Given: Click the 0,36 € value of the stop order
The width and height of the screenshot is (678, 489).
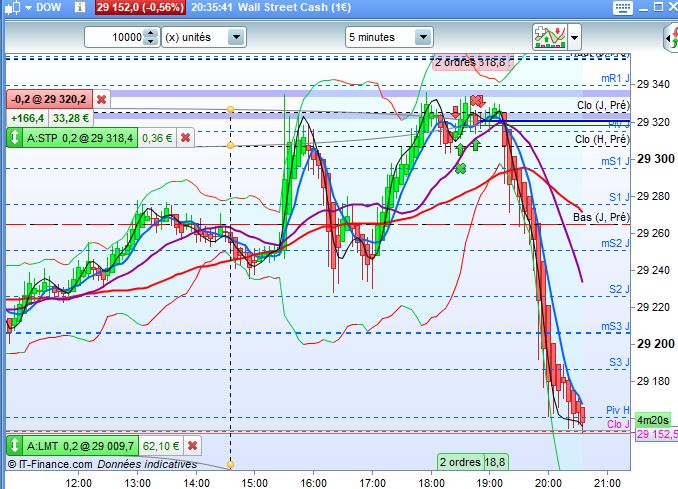Looking at the screenshot, I should (157, 138).
